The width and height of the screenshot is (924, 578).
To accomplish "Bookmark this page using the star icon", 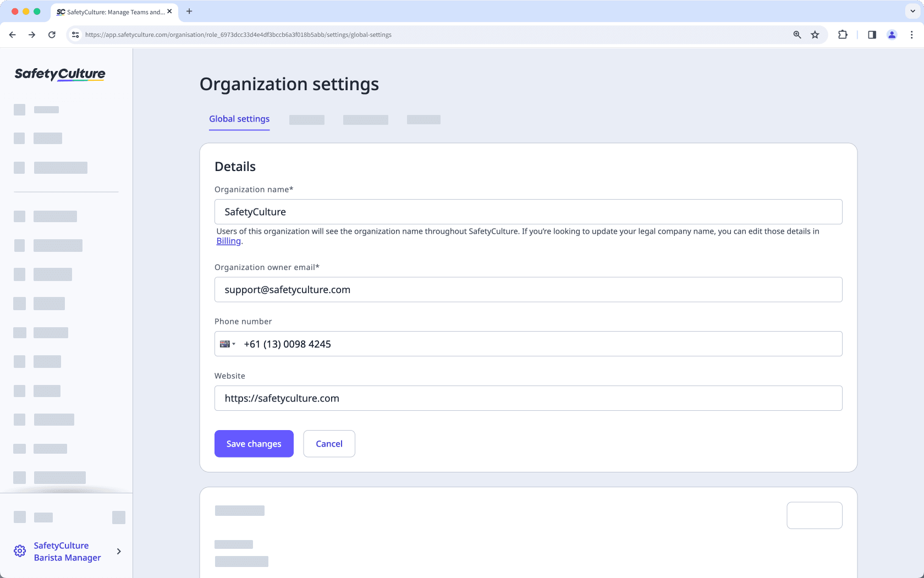I will coord(815,34).
